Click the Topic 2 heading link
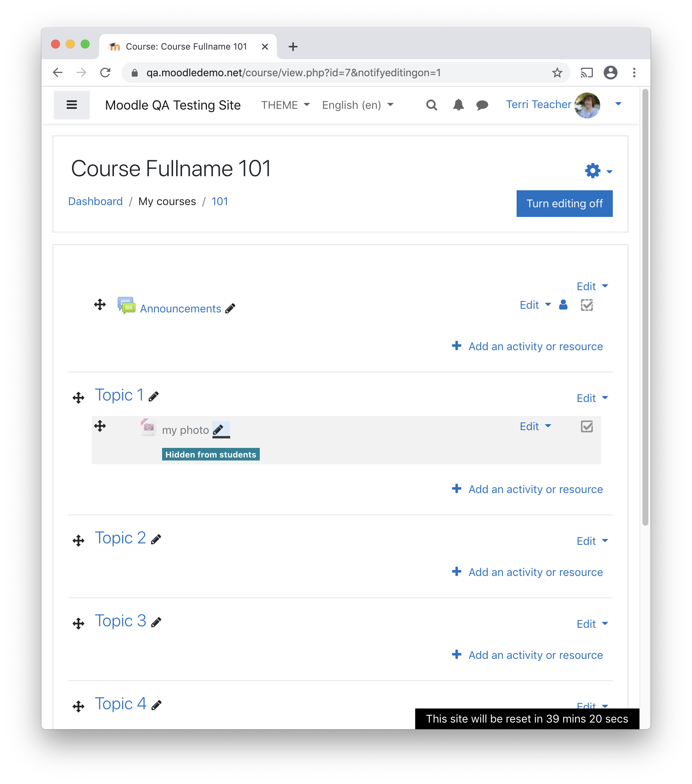 (x=120, y=538)
